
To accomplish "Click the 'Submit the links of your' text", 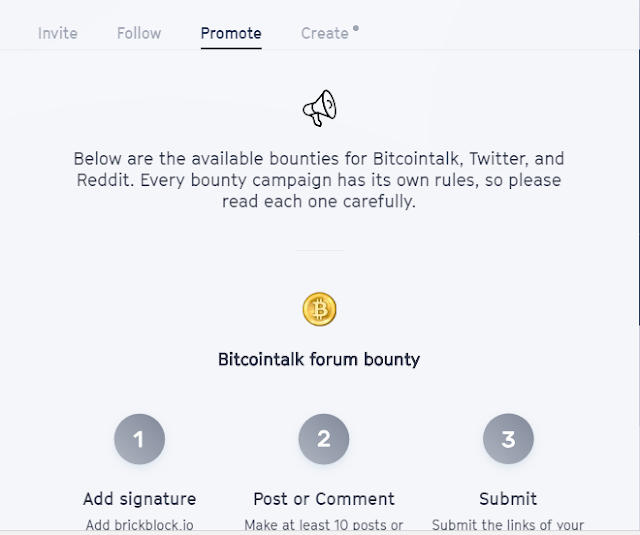I will tap(508, 525).
